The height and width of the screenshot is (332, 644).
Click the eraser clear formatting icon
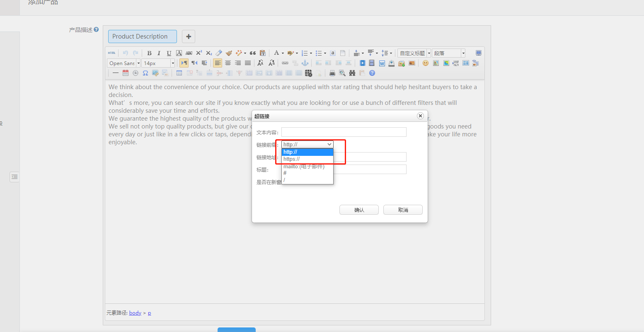click(219, 53)
